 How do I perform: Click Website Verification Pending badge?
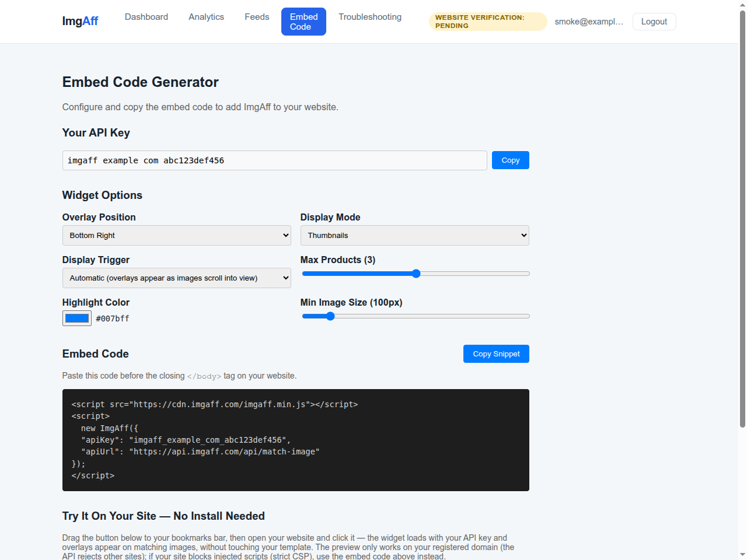[488, 22]
